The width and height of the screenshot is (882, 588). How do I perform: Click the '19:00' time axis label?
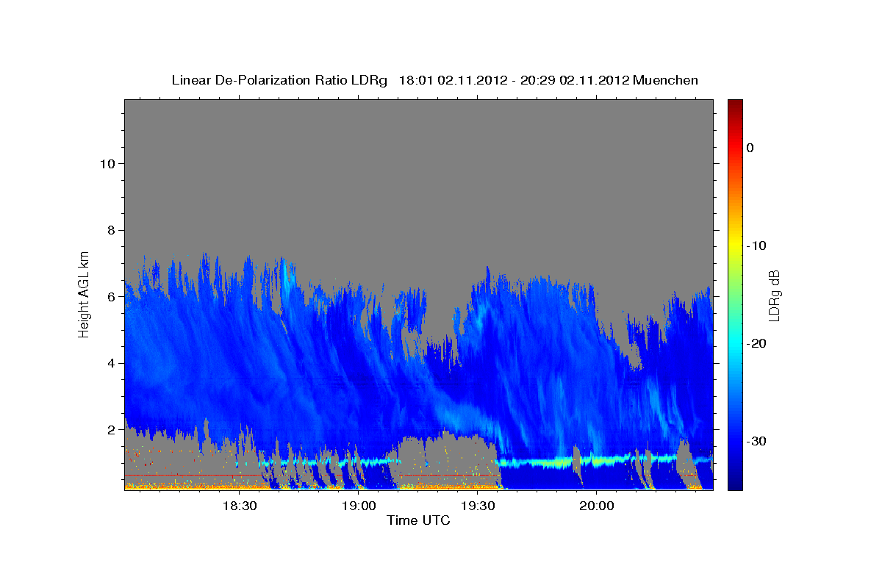[358, 506]
